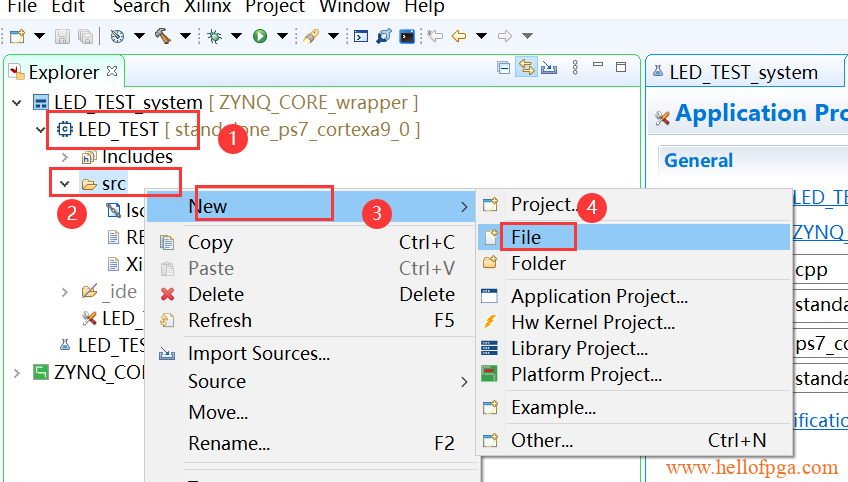Viewport: 848px width, 482px height.
Task: Click the General section header
Action: pos(698,161)
